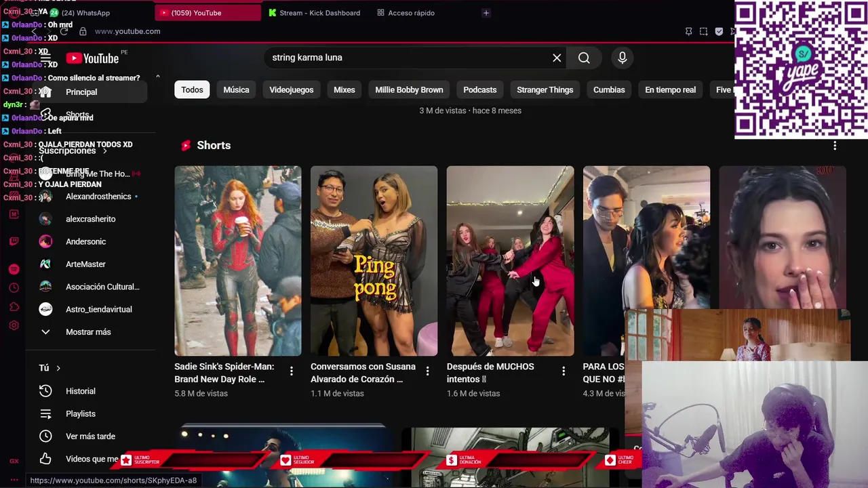
Task: Clear the search box with the X
Action: 557,58
